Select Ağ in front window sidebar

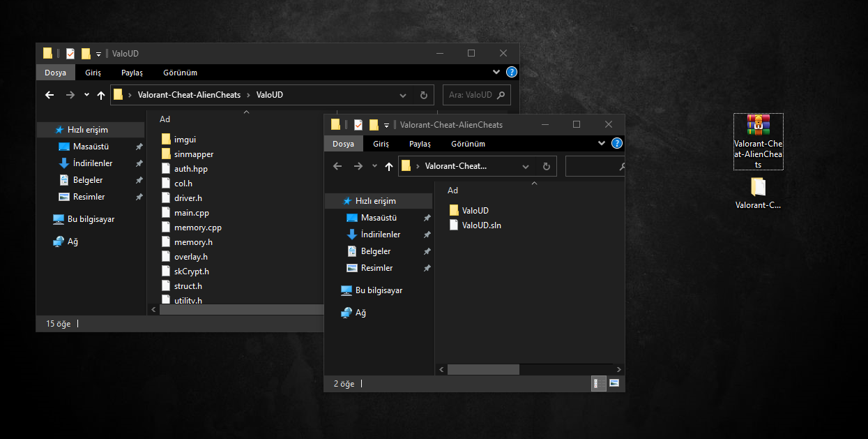(x=379, y=313)
